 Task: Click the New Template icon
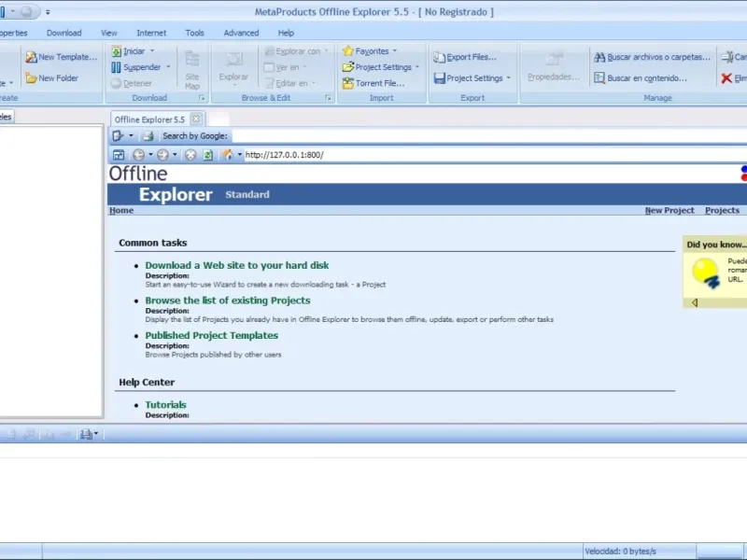32,57
